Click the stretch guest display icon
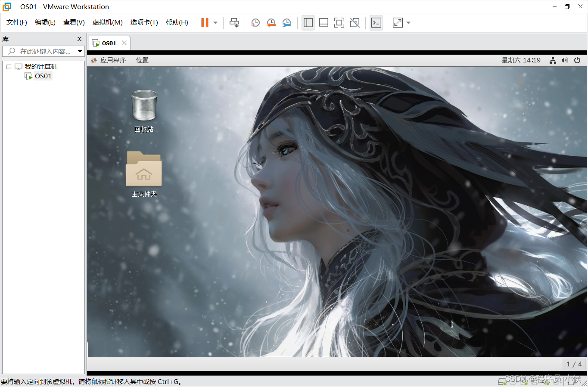Viewport: 588px width, 387px height. click(x=398, y=23)
